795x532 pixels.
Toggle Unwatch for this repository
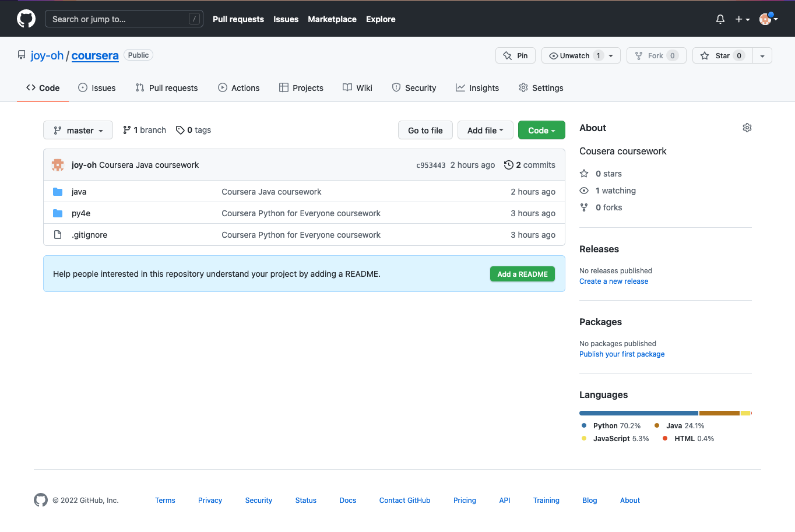[x=574, y=55]
